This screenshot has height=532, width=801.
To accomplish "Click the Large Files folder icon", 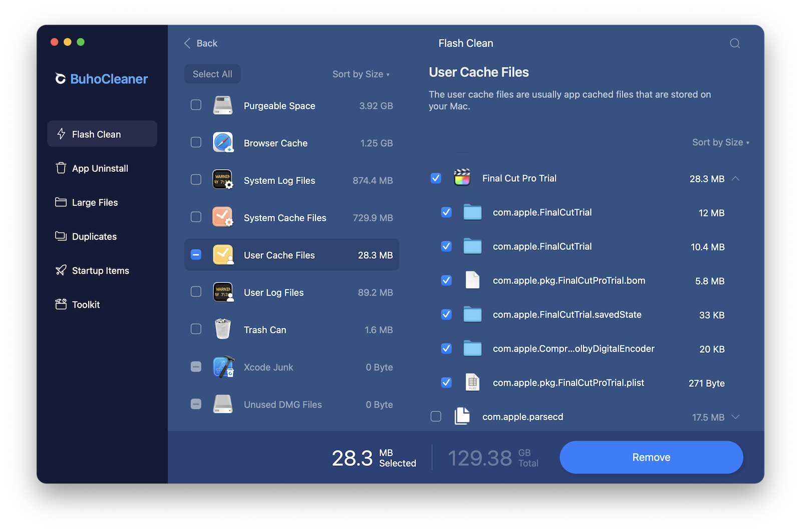I will [61, 202].
